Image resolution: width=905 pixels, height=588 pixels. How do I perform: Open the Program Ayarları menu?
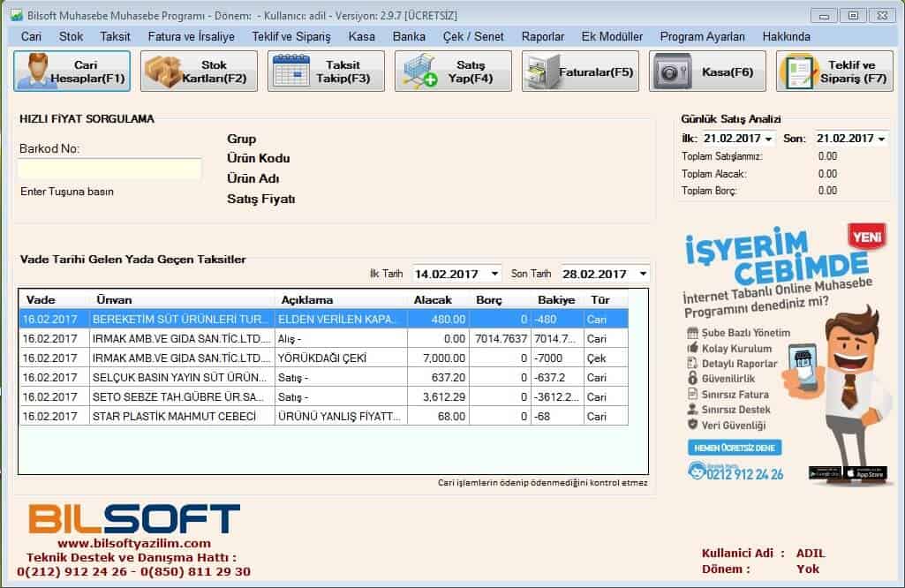(x=702, y=36)
